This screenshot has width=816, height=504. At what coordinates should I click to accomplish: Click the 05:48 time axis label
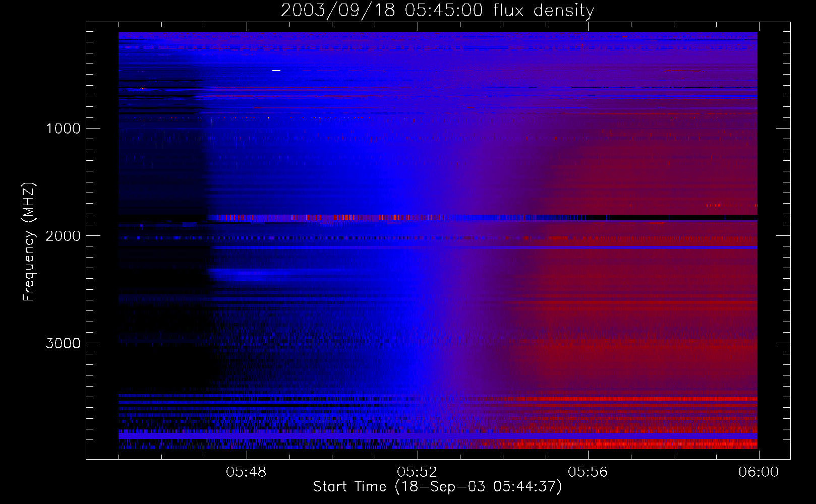tap(246, 472)
